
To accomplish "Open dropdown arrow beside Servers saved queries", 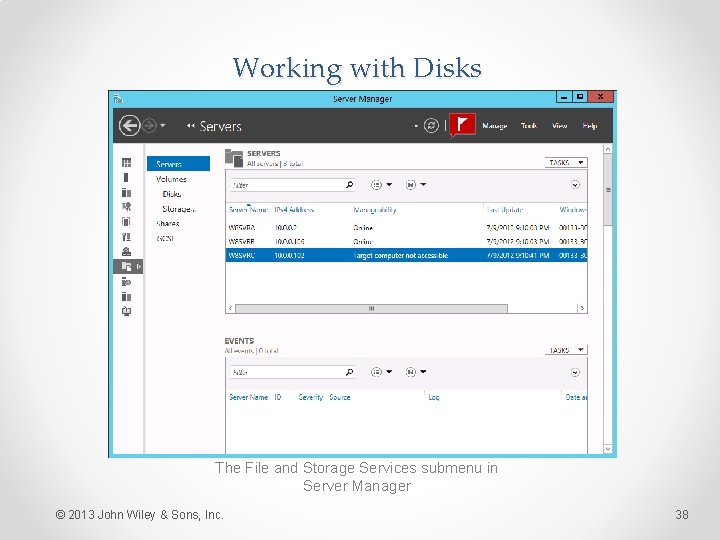I will [x=423, y=185].
